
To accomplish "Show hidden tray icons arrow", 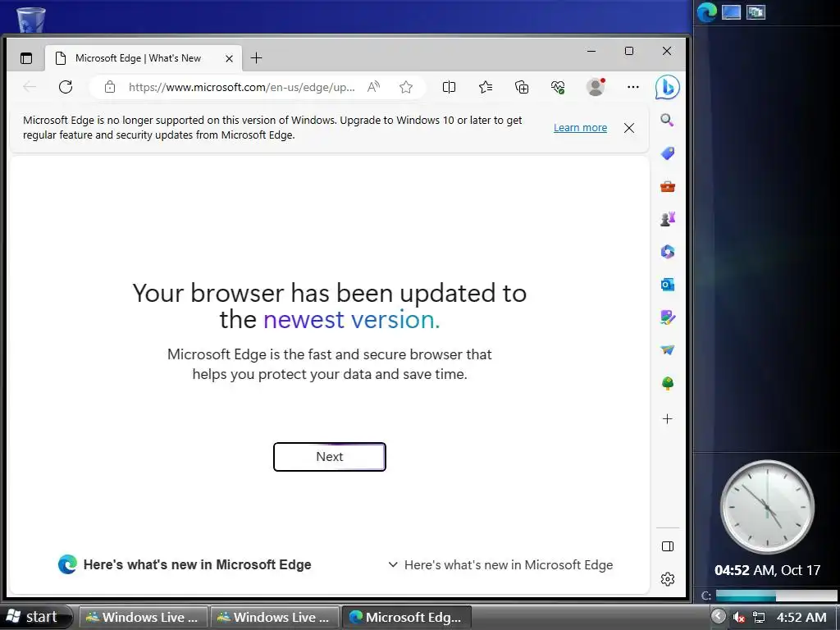I will [719, 617].
